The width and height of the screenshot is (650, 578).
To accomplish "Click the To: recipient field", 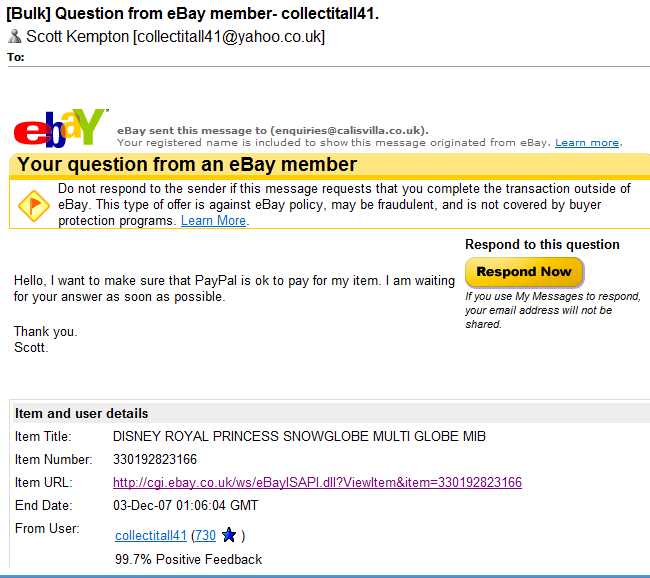I will tap(327, 57).
